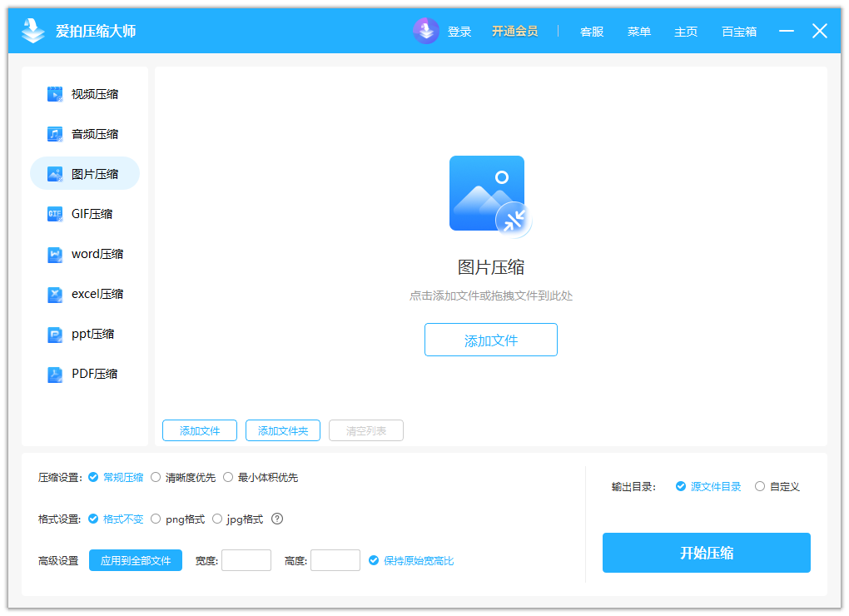Focus the 宽度 input field
Image resolution: width=849 pixels, height=616 pixels.
coord(246,560)
